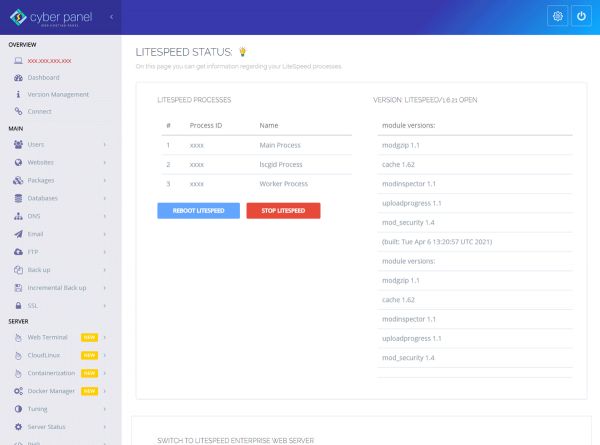Click the Docker Manager gears icon

[x=18, y=391]
